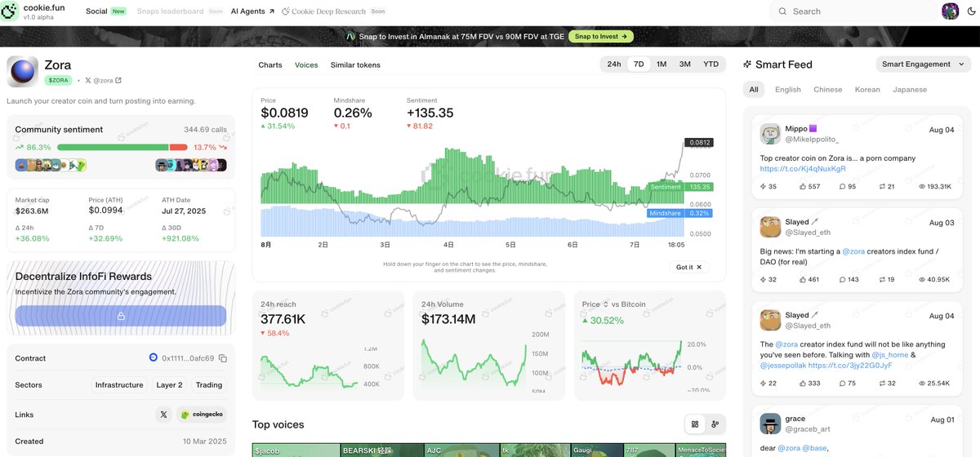Open the t.co link in Mippo's post
This screenshot has width=980, height=457.
pos(803,169)
